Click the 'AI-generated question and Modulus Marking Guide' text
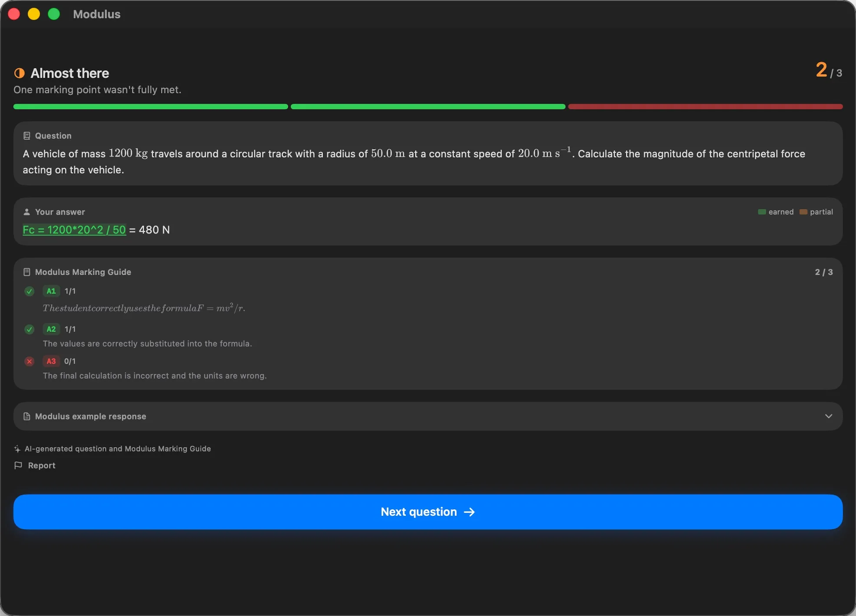This screenshot has height=616, width=856. pos(118,449)
